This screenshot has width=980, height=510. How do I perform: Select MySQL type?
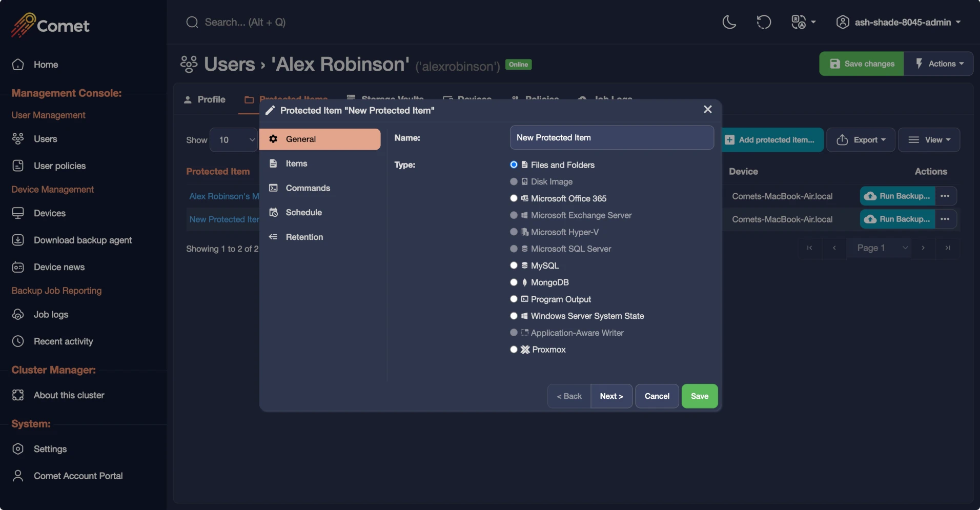click(x=514, y=266)
